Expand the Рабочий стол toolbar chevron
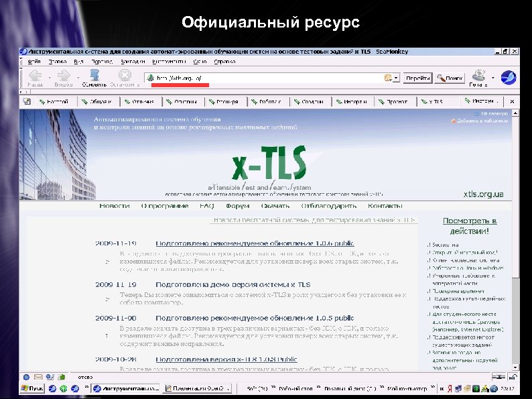Viewport: 532px width, 399px height. [318, 387]
